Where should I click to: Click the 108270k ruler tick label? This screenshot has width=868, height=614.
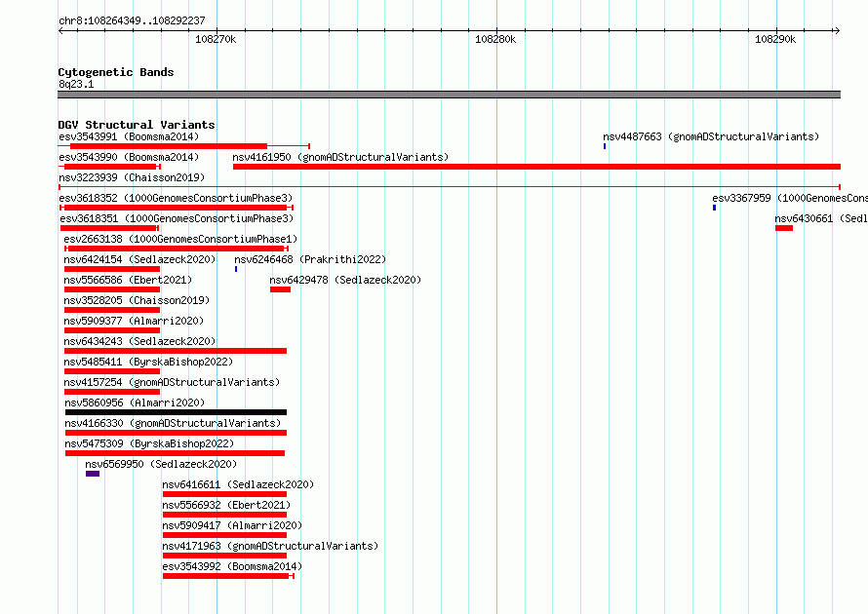(x=216, y=39)
